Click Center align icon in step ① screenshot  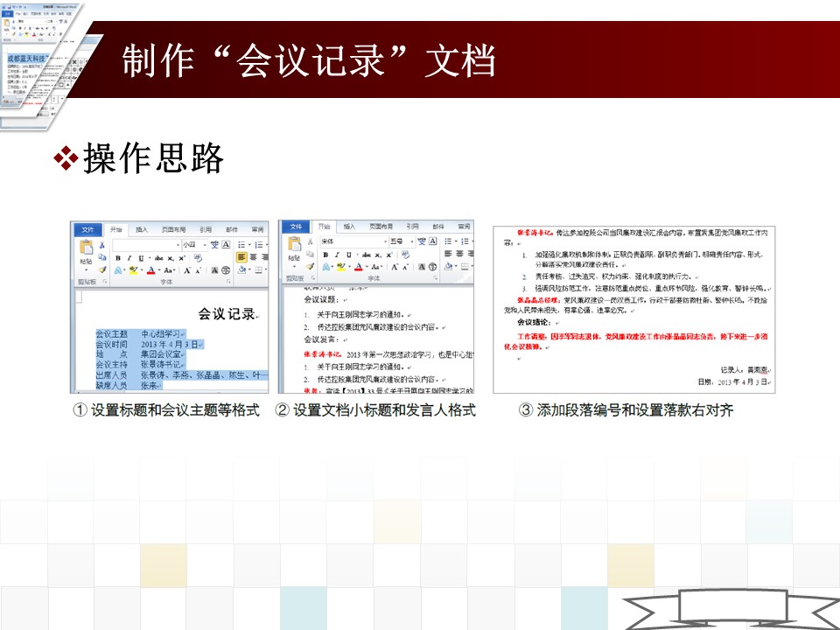254,257
